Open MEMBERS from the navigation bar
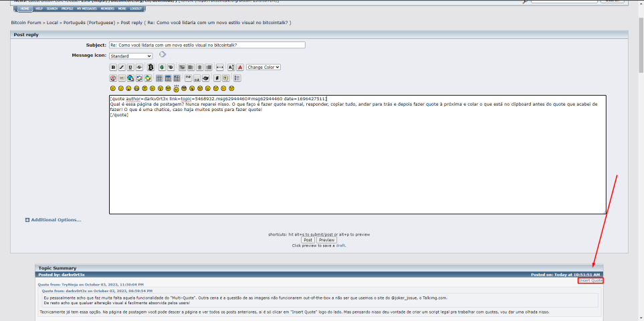The image size is (644, 321). coord(108,9)
